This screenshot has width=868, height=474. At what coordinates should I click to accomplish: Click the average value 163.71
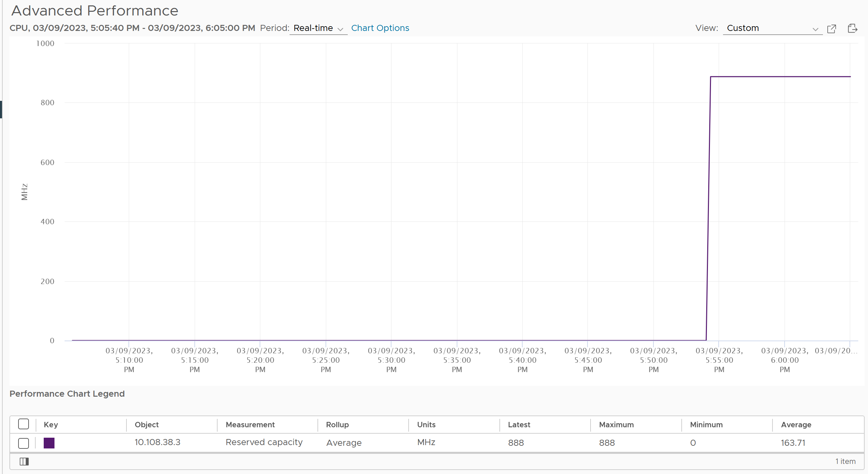[793, 443]
